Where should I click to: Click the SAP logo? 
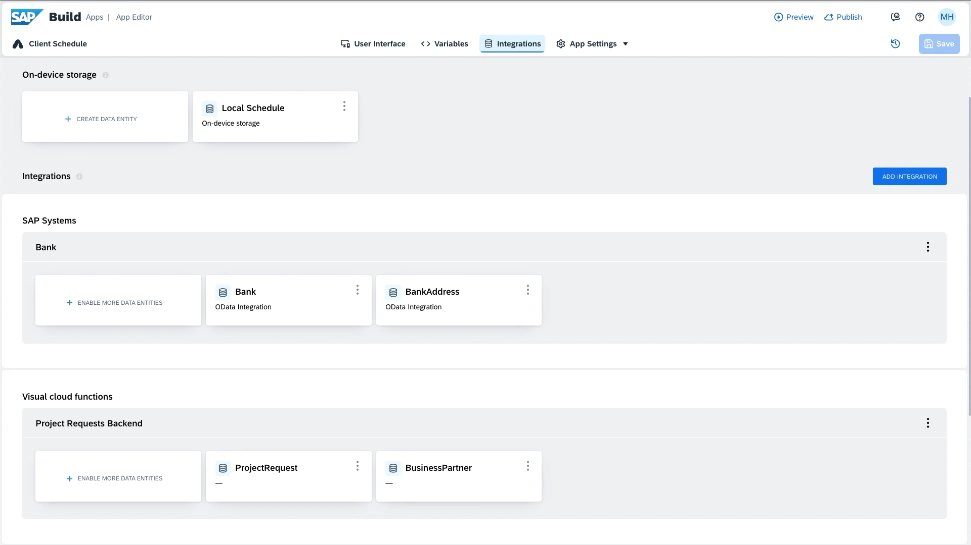coord(26,17)
